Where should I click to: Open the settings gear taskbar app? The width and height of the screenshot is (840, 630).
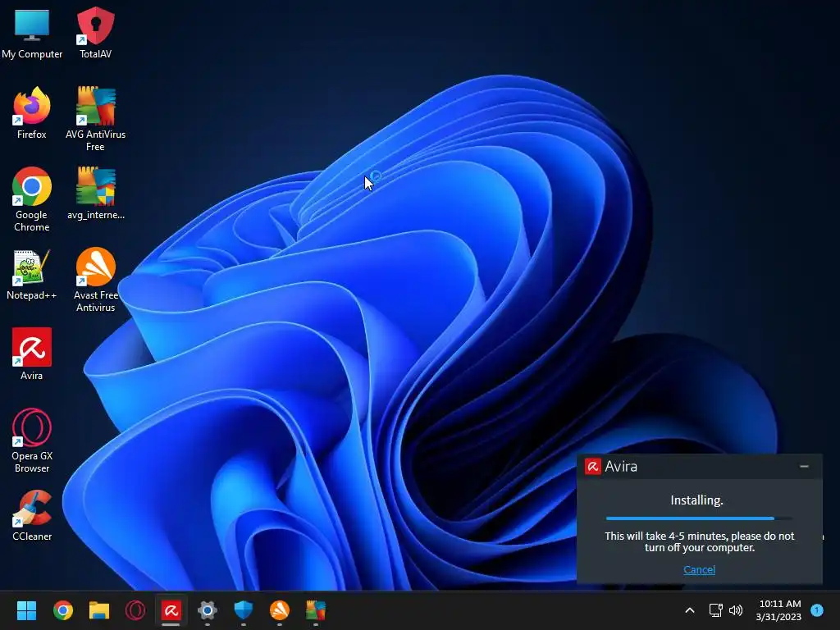click(208, 610)
